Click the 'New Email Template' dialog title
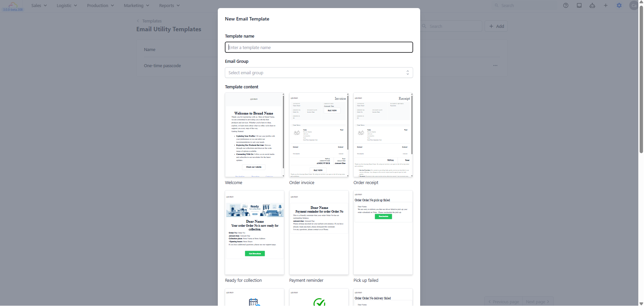The image size is (644, 306). 247,19
